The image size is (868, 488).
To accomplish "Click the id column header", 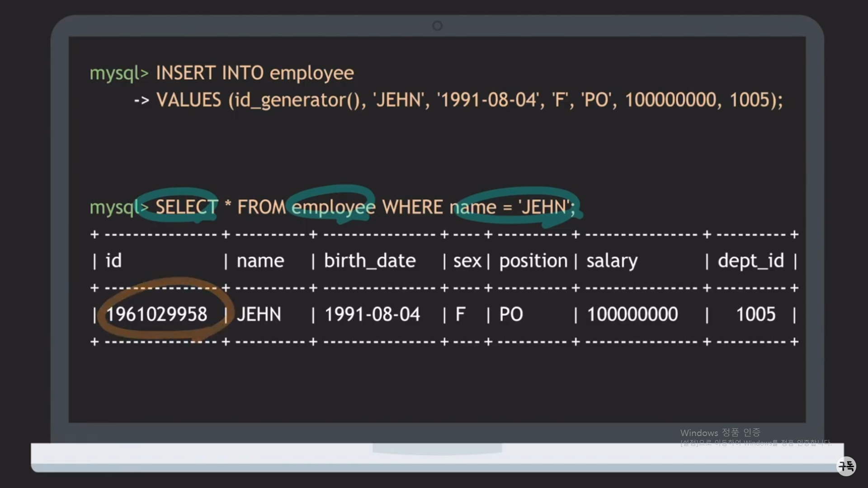I will 113,261.
